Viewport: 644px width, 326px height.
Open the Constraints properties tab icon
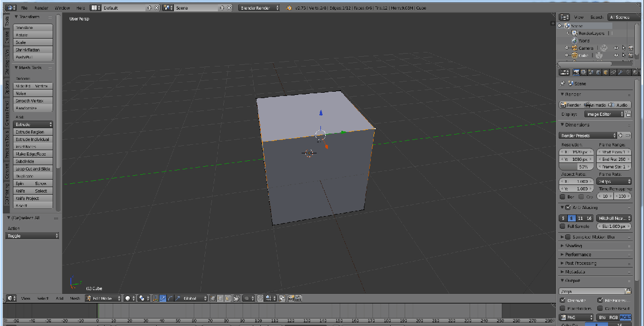pyautogui.click(x=613, y=72)
